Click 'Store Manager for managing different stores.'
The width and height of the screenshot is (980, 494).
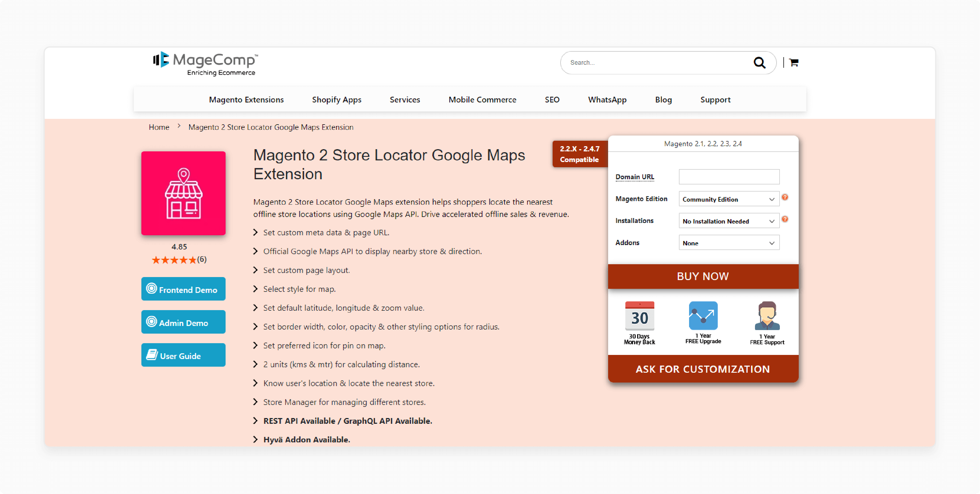click(344, 402)
